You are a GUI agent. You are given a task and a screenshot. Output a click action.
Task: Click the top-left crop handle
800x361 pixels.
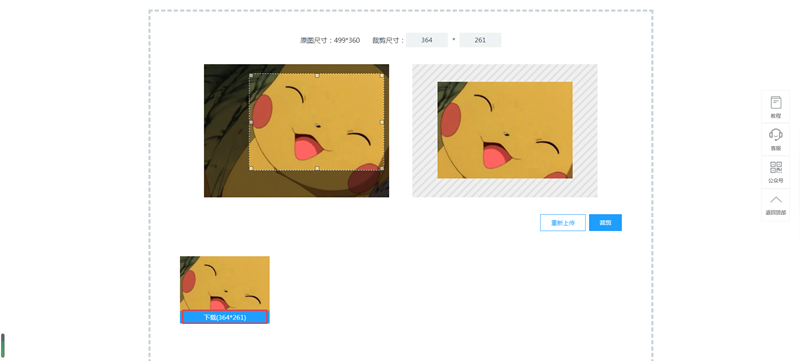251,75
